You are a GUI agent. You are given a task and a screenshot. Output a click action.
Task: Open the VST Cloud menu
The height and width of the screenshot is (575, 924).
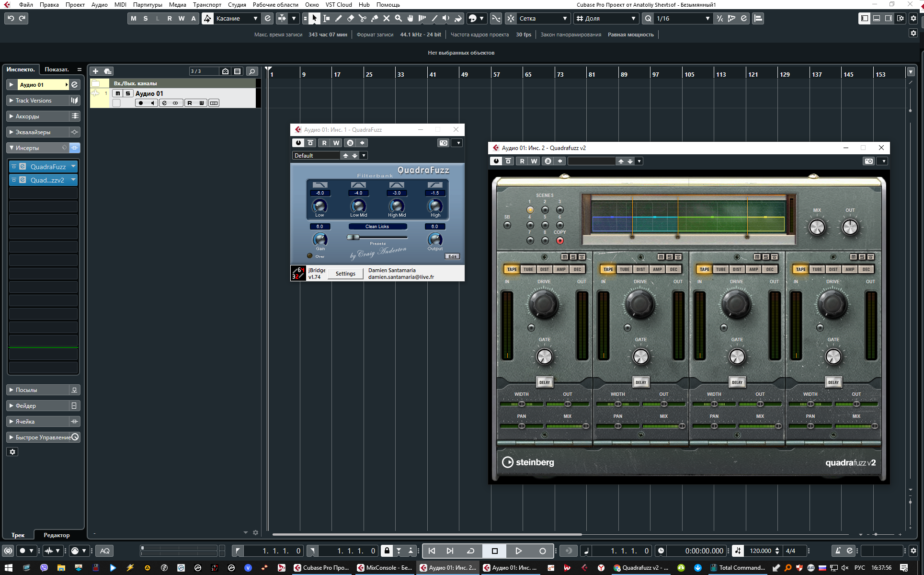[x=338, y=5]
